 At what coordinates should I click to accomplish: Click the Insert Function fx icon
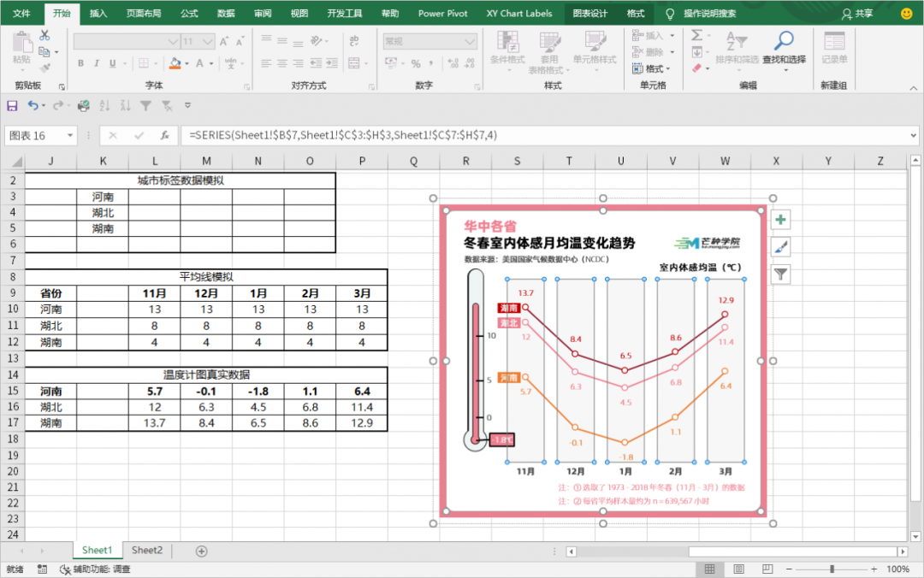pyautogui.click(x=164, y=136)
